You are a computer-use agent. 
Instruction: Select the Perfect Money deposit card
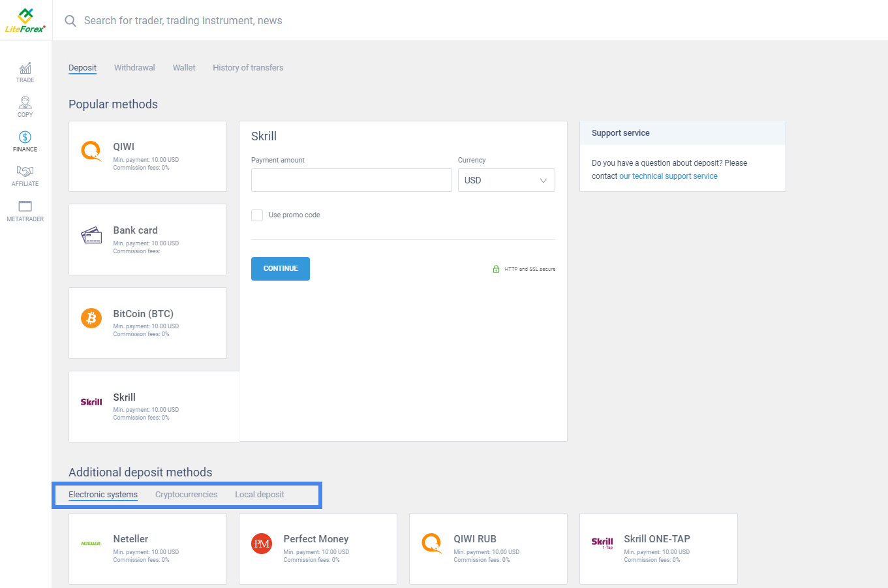318,549
